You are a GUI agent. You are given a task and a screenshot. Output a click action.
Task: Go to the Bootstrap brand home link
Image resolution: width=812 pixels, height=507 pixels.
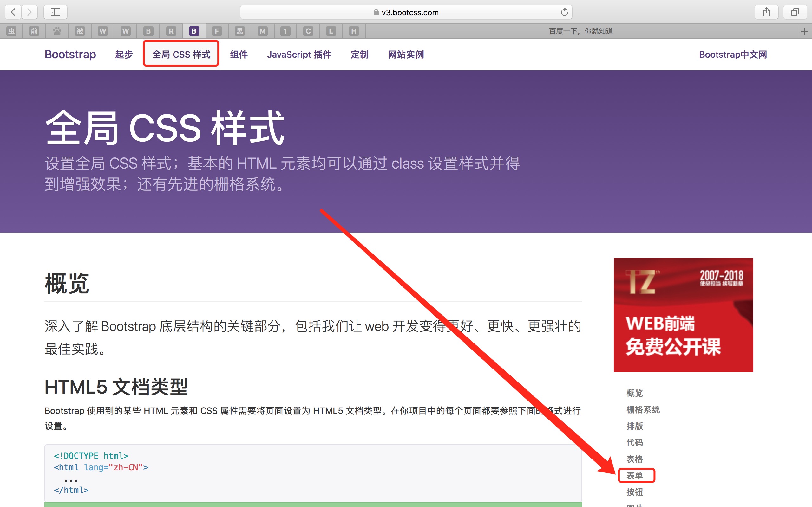pyautogui.click(x=70, y=54)
